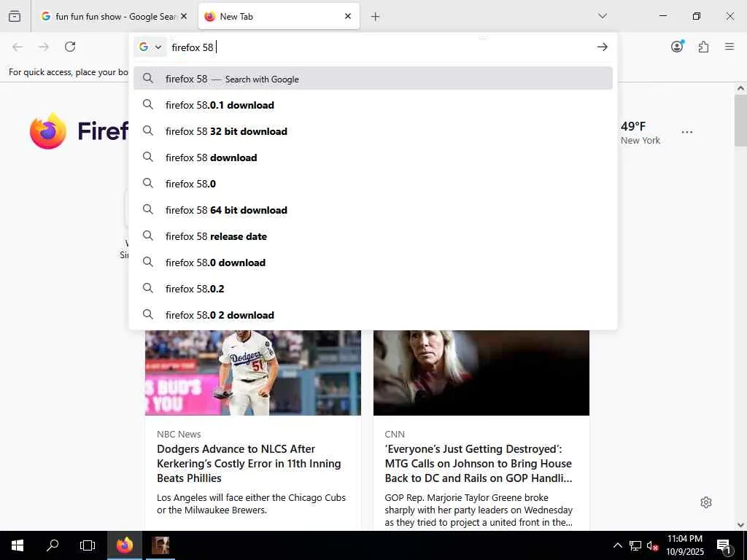Screen dimensions: 747x560
Task: Choose 'firefox 58 release date' suggestion
Action: coord(373,236)
